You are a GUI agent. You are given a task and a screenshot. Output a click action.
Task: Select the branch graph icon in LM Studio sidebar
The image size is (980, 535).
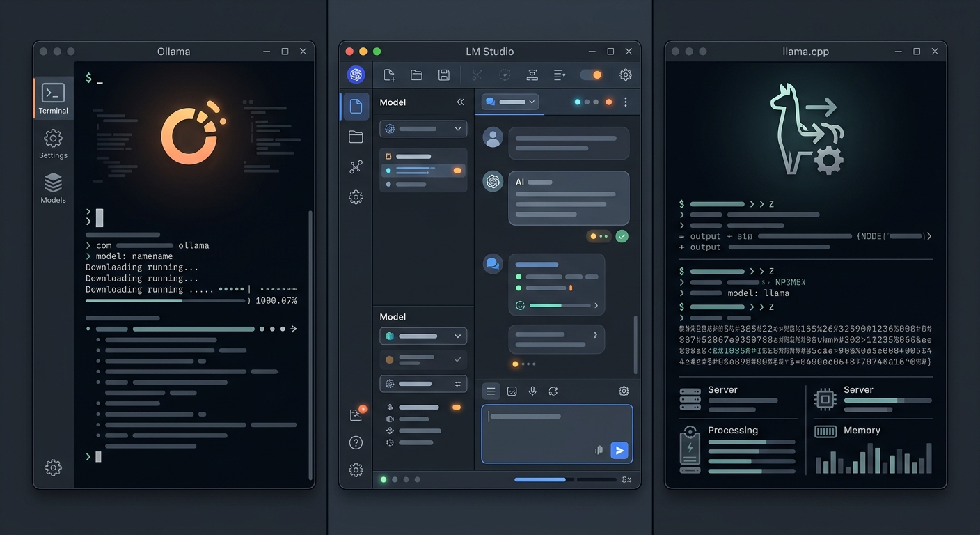click(x=356, y=166)
